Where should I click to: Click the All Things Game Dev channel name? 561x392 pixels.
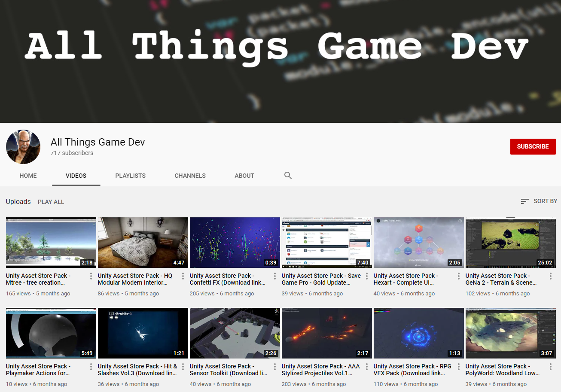tap(98, 142)
